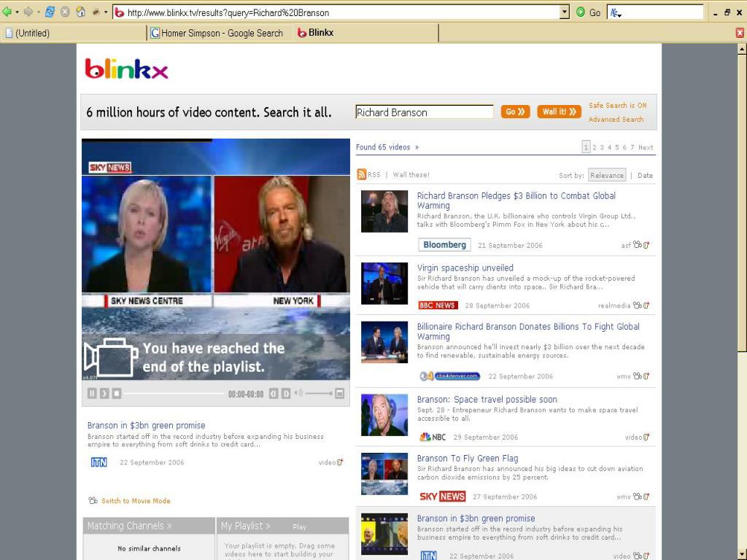
Task: Click the Wall these! link
Action: click(x=411, y=175)
